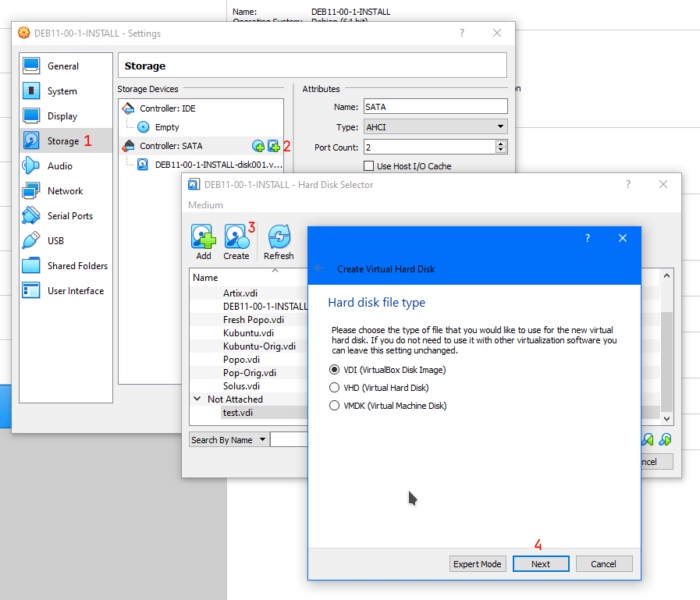Open controller Type AHCI dropdown
The height and width of the screenshot is (600, 700).
coord(435,127)
